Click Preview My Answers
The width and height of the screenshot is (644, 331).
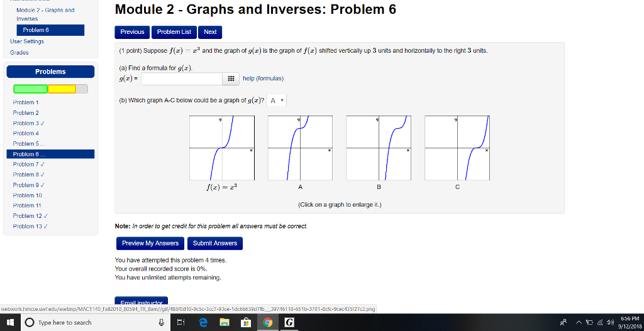[150, 243]
